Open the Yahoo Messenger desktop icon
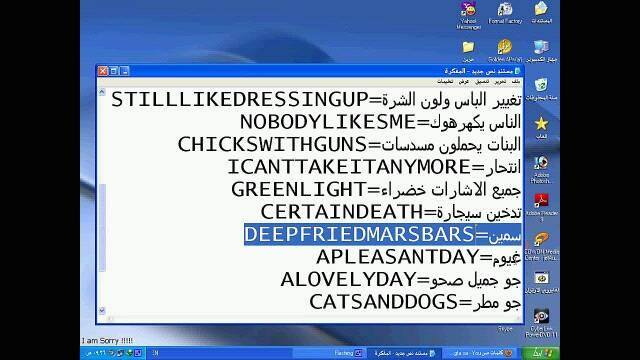The width and height of the screenshot is (640, 360). pyautogui.click(x=468, y=16)
